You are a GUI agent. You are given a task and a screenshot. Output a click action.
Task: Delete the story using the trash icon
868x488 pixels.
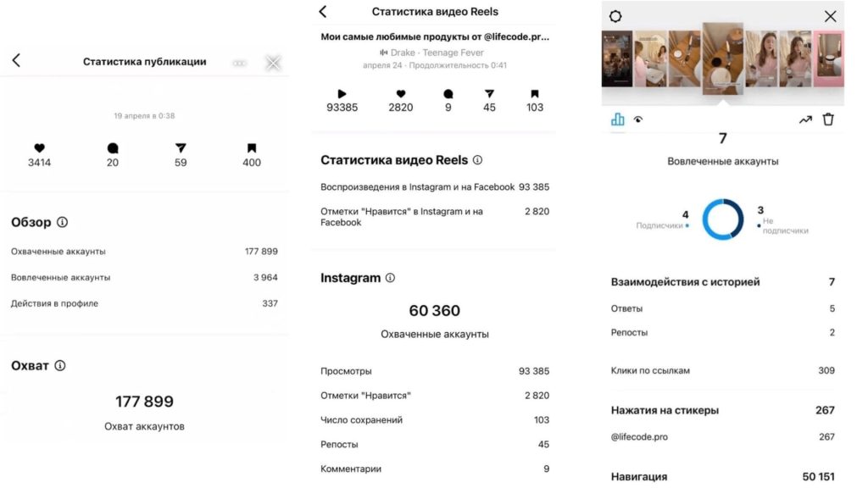[830, 119]
